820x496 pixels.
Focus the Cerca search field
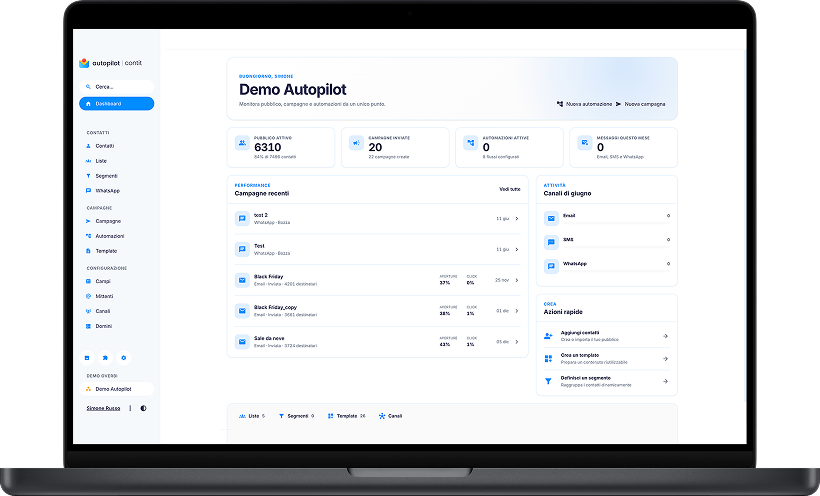[117, 87]
